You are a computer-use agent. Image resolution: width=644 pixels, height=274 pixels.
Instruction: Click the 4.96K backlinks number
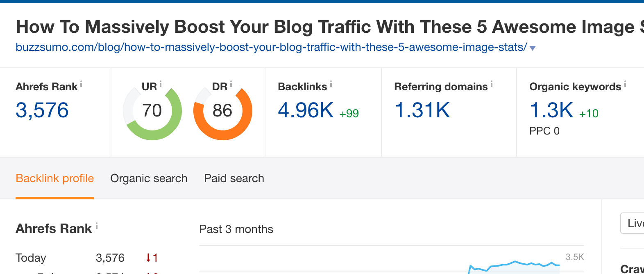coord(306,110)
